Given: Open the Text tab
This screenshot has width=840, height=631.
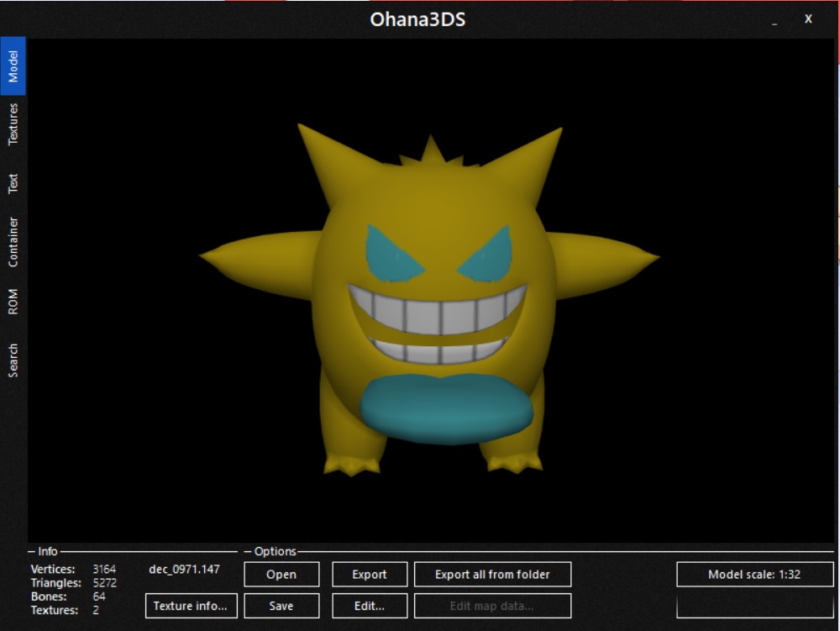Looking at the screenshot, I should coord(13,183).
